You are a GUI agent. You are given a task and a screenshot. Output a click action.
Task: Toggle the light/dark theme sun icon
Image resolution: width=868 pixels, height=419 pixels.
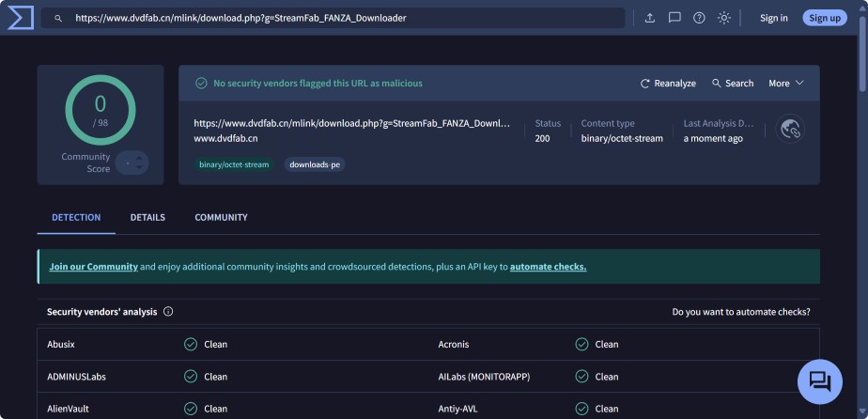pos(724,18)
